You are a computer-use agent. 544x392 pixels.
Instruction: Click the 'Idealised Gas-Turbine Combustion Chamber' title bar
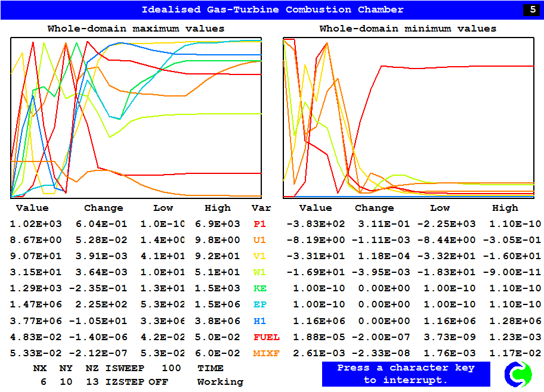272,10
